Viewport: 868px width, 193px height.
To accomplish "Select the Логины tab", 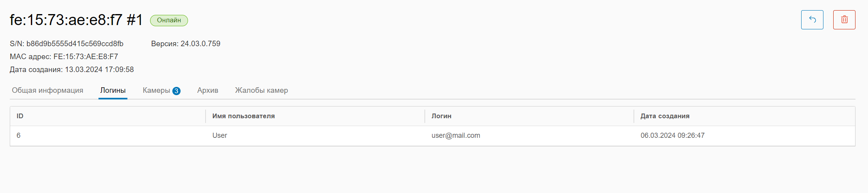I will click(113, 90).
